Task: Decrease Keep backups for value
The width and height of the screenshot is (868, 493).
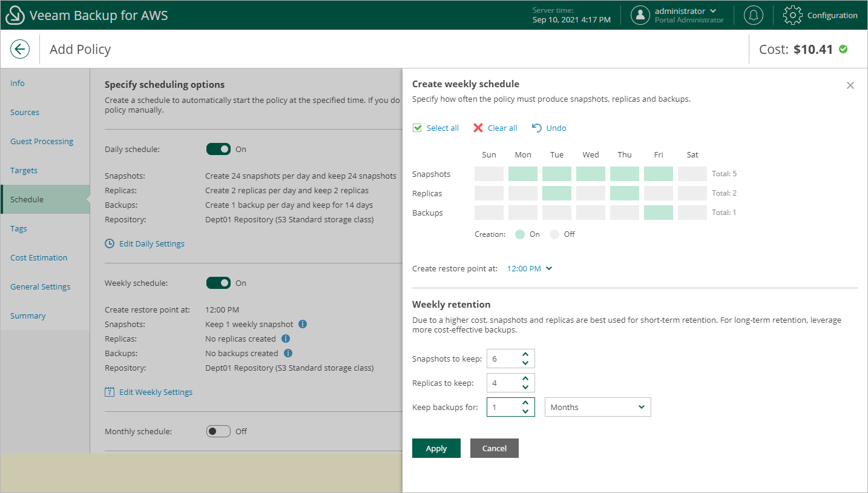Action: pos(525,411)
